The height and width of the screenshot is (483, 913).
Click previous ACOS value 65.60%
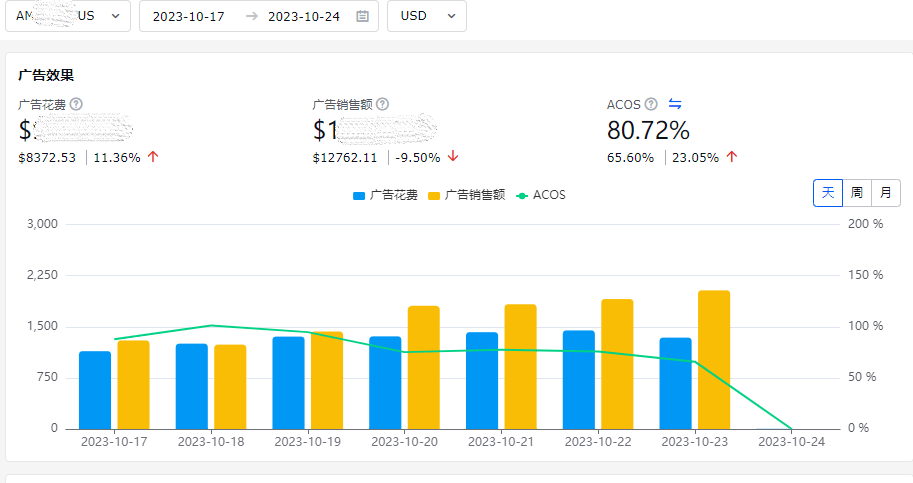[x=630, y=158]
